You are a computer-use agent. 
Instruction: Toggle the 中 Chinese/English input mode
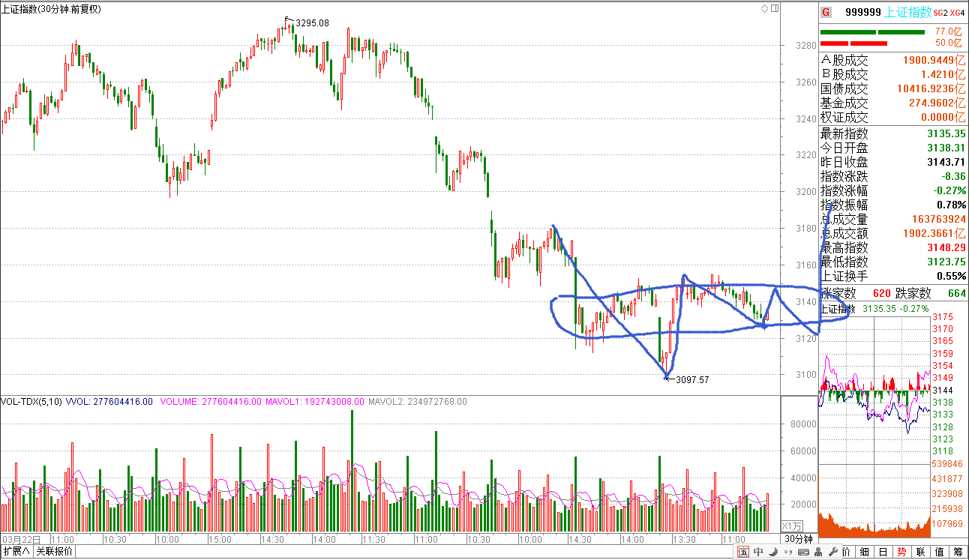tap(758, 553)
